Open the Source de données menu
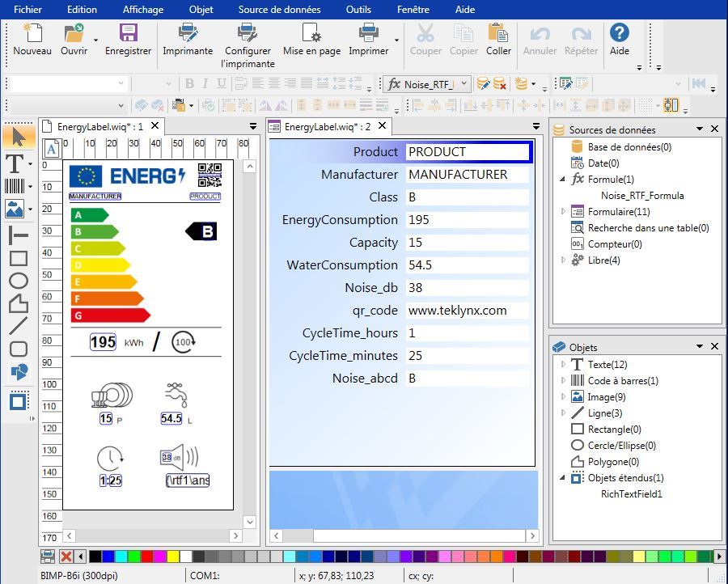728x584 pixels. pos(279,10)
